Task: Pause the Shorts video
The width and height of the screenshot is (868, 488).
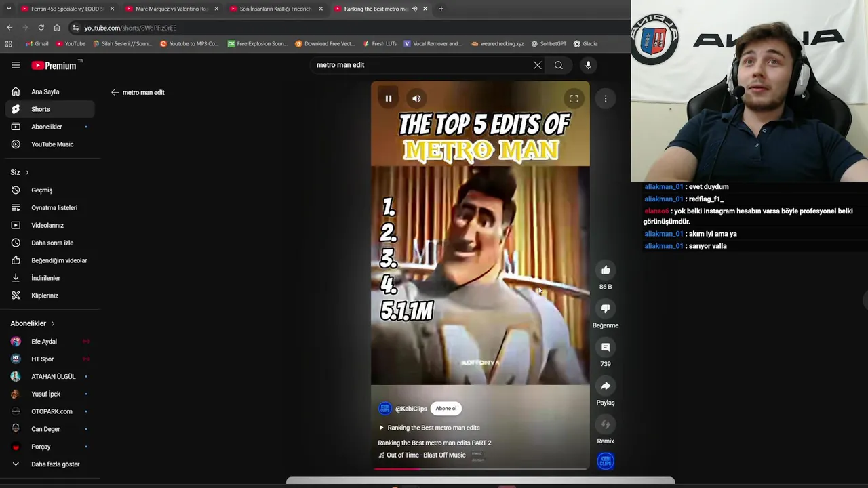Action: (389, 98)
